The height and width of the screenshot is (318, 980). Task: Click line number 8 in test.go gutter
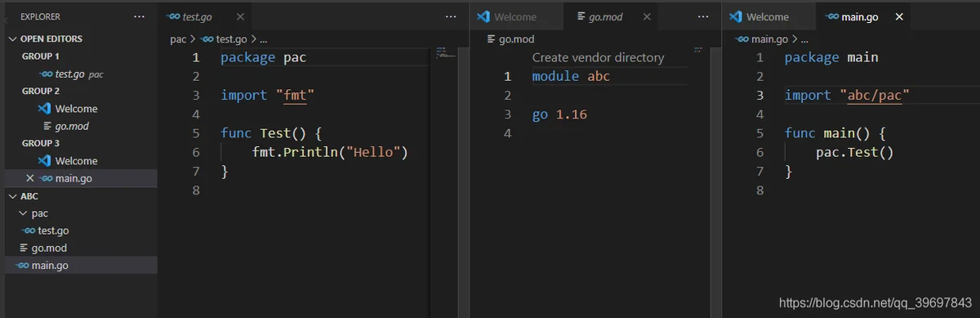pyautogui.click(x=195, y=190)
